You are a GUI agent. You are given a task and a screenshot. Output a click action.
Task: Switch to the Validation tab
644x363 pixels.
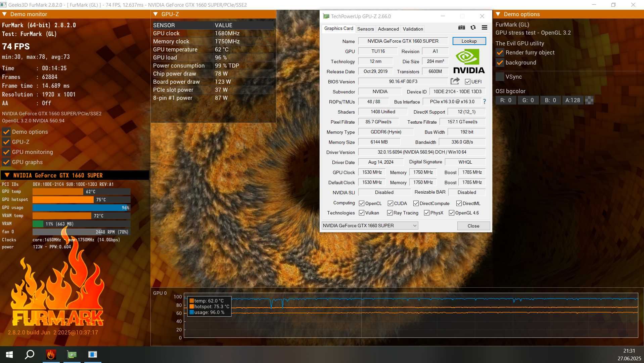(x=413, y=29)
